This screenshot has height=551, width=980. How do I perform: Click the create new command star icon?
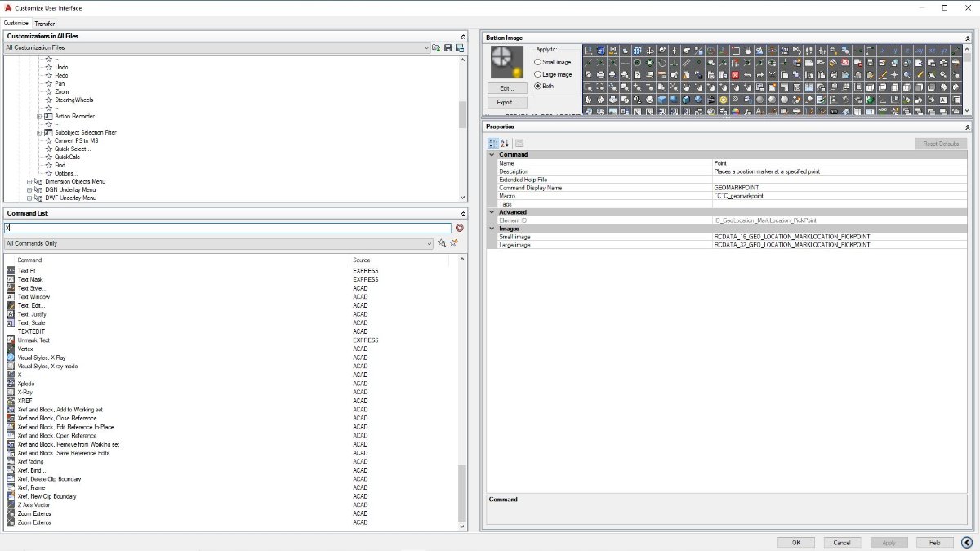click(x=453, y=243)
